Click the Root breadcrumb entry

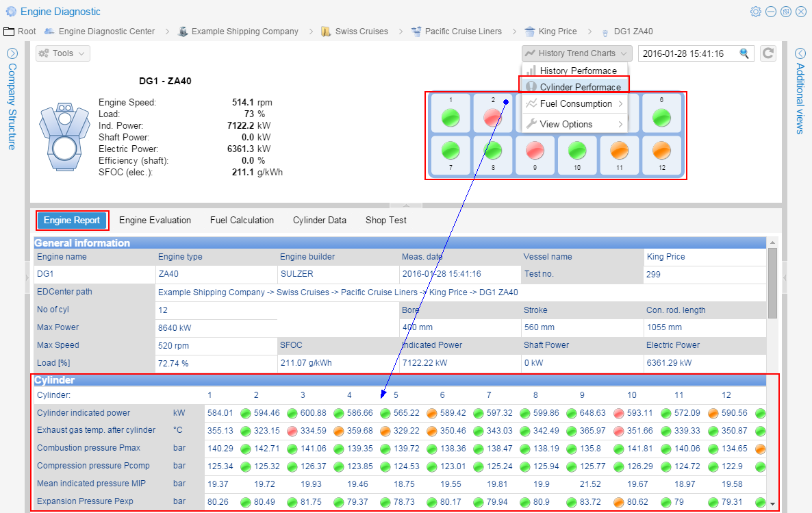(27, 31)
